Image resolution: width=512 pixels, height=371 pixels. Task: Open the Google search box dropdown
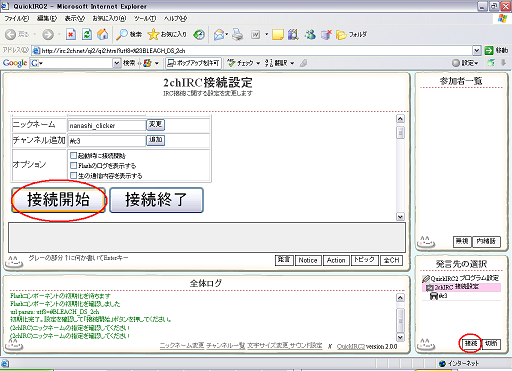(117, 63)
